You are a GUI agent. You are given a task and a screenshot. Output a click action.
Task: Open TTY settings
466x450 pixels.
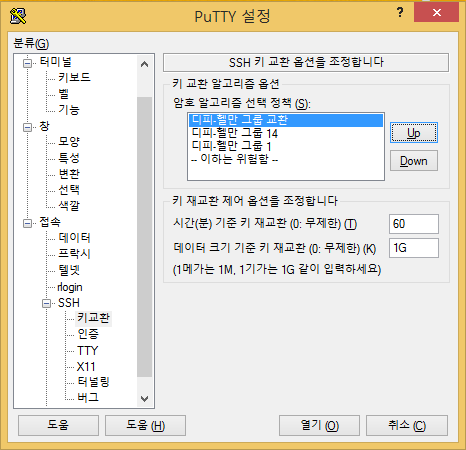87,351
